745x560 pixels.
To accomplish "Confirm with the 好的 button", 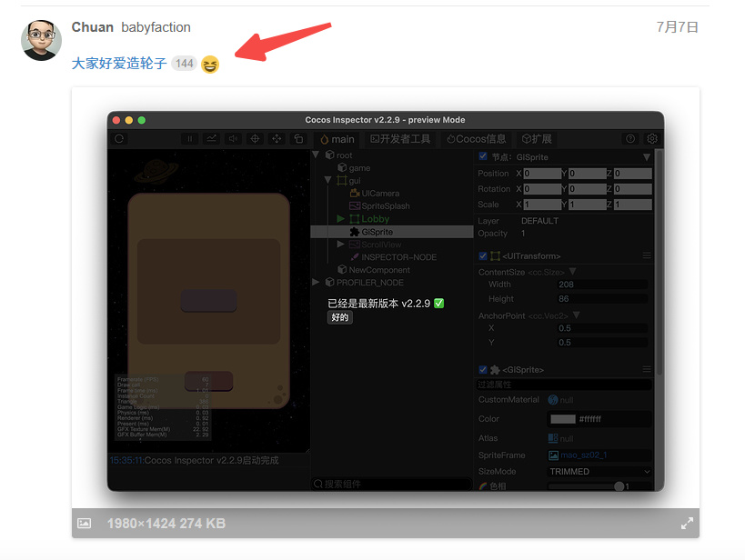I will coord(339,317).
